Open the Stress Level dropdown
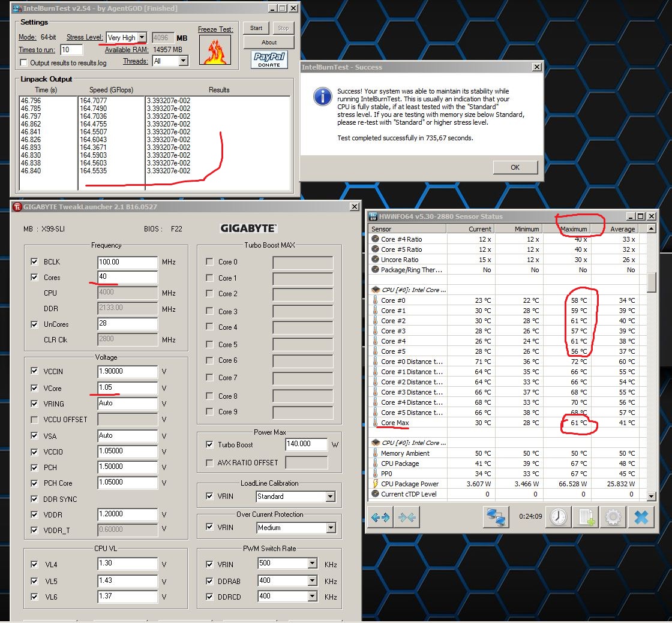The image size is (672, 623). [x=142, y=38]
